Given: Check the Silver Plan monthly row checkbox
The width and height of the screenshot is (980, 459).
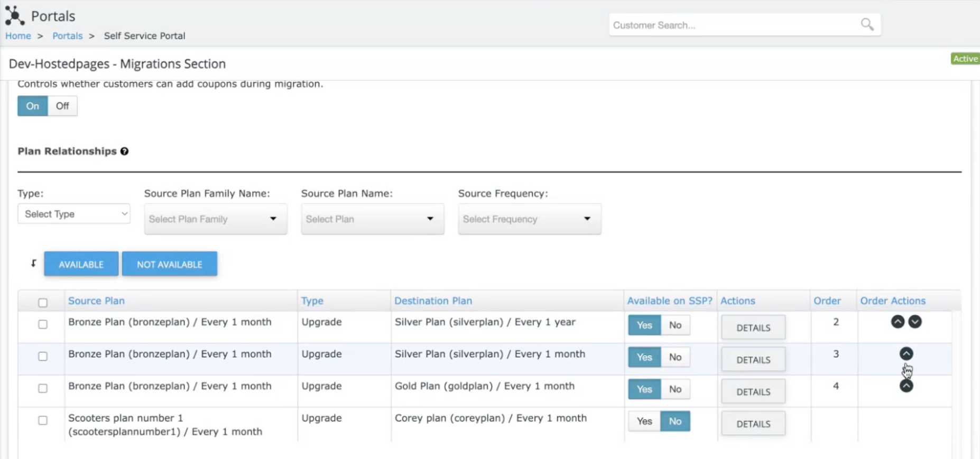Looking at the screenshot, I should pyautogui.click(x=43, y=357).
